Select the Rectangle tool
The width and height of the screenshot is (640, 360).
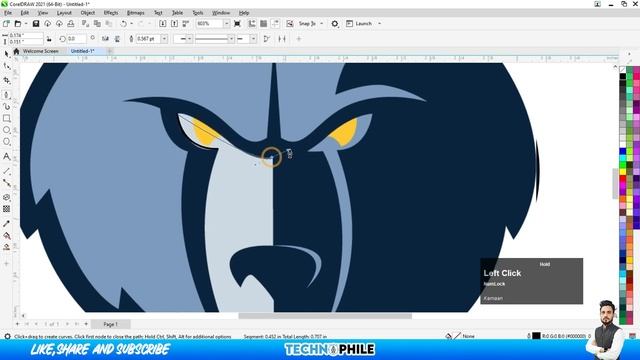[x=7, y=118]
